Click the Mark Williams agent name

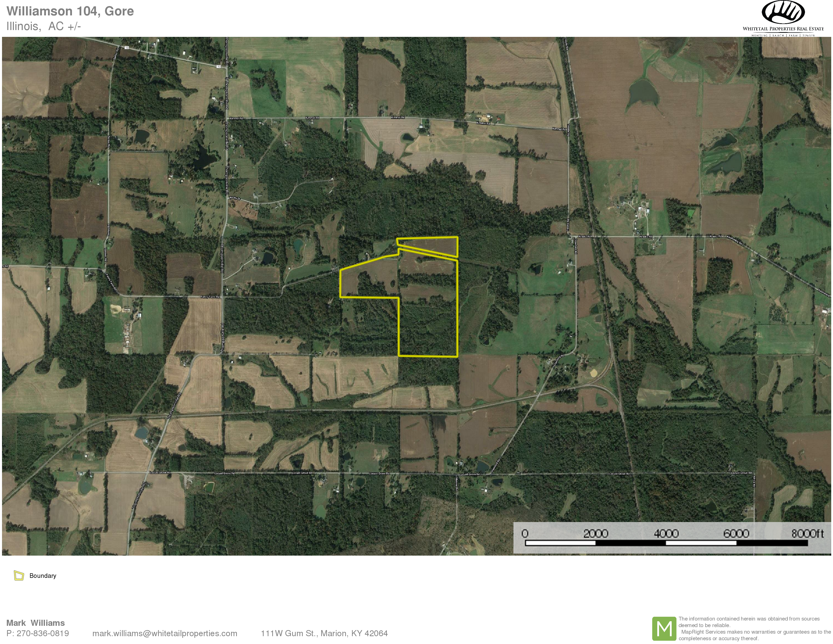pyautogui.click(x=35, y=623)
